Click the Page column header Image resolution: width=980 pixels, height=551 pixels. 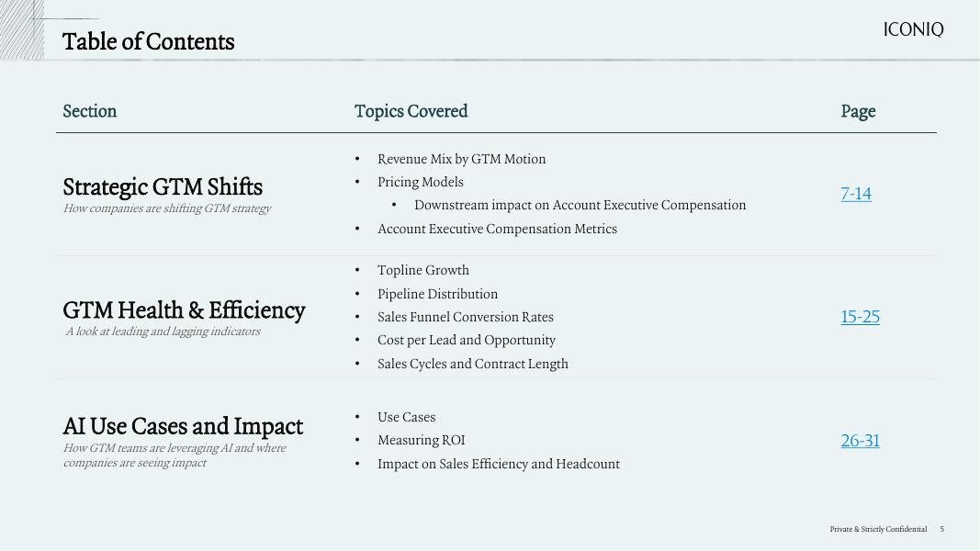858,111
